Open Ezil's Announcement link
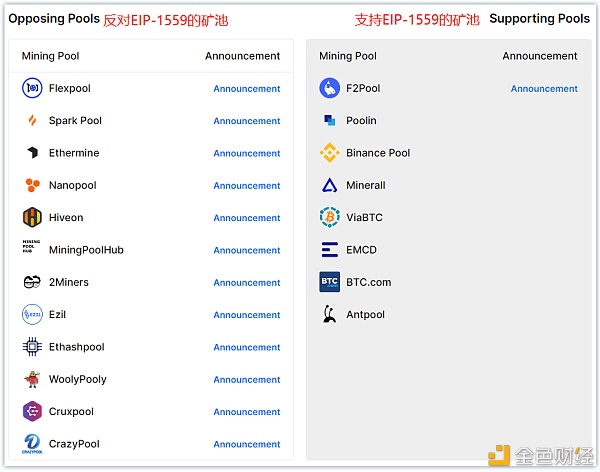600x472 pixels. coord(247,315)
